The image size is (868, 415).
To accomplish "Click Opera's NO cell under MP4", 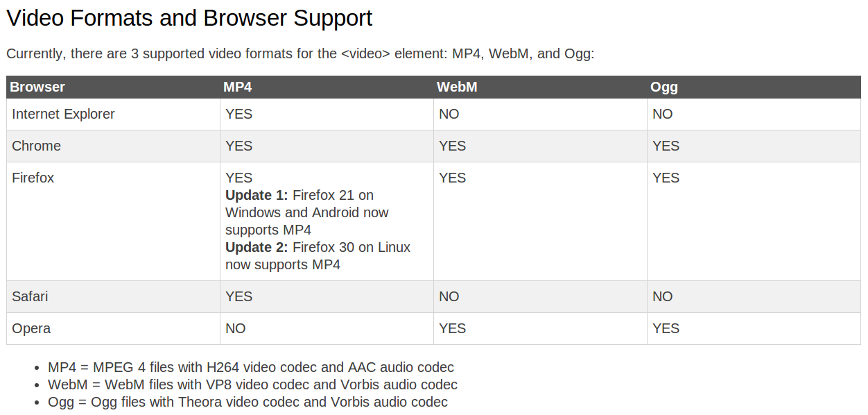I will coord(235,328).
